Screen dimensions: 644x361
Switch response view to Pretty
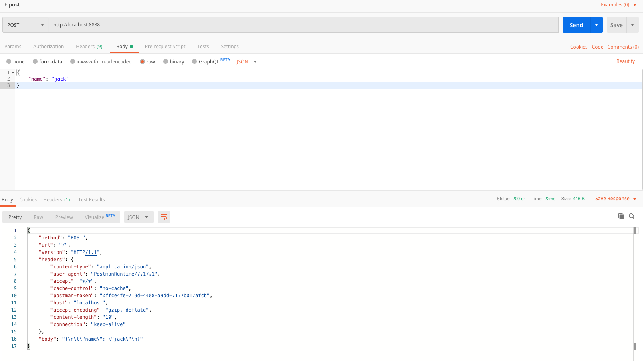coord(15,217)
